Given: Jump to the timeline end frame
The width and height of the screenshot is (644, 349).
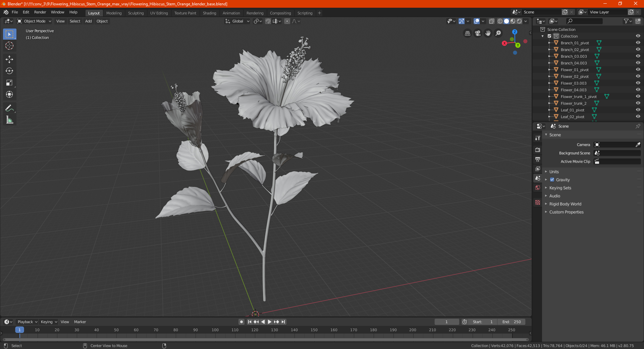Looking at the screenshot, I should [283, 322].
